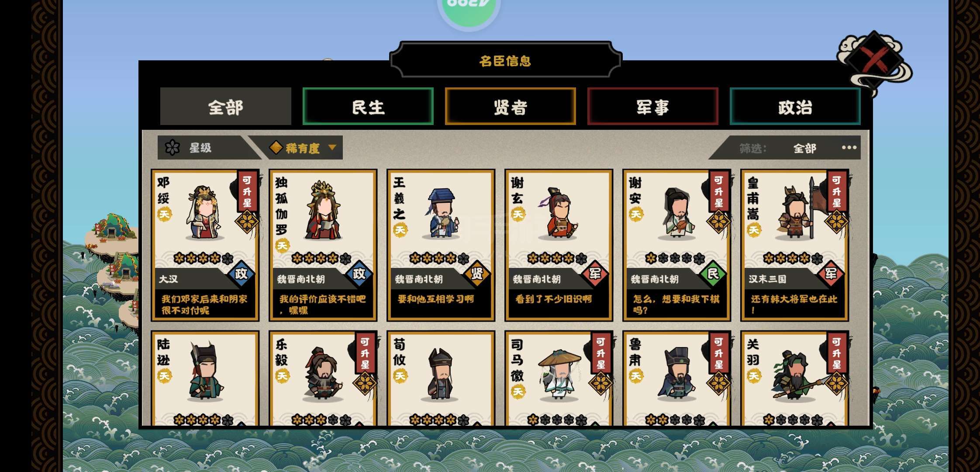The height and width of the screenshot is (472, 980).
Task: Tap the 可升星 badge on 皇甫嵩's card
Action: (x=837, y=192)
